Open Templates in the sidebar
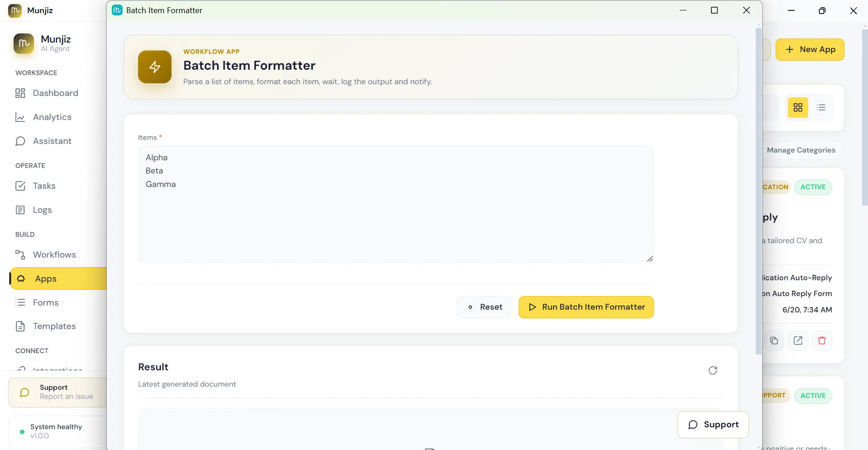Viewport: 868px width, 450px height. point(57,326)
